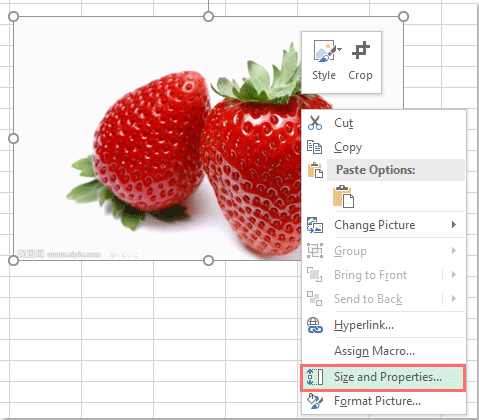The image size is (479, 420).
Task: Click the Size and Properties icon
Action: pyautogui.click(x=315, y=377)
